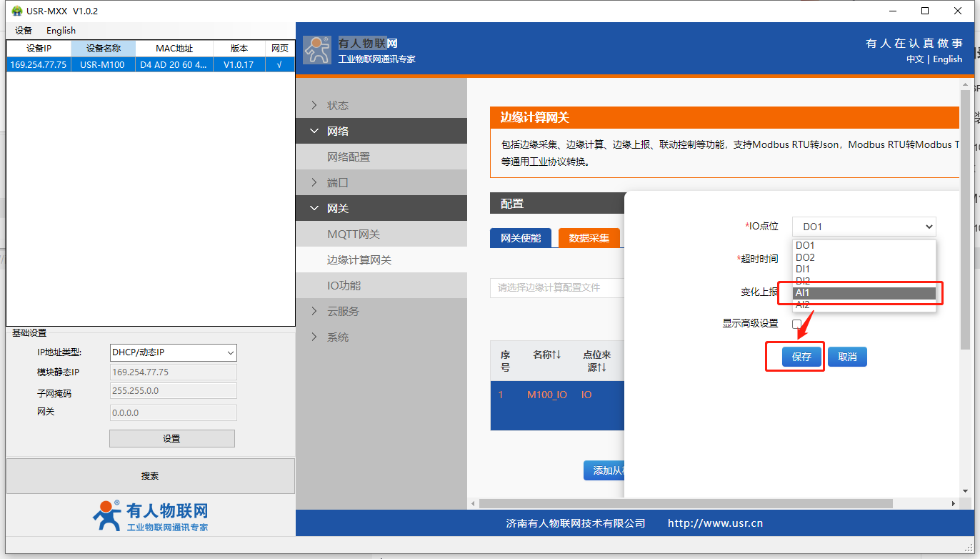This screenshot has height=559, width=980.
Task: Click the 网关 field 0.0.0.0
Action: tap(173, 412)
